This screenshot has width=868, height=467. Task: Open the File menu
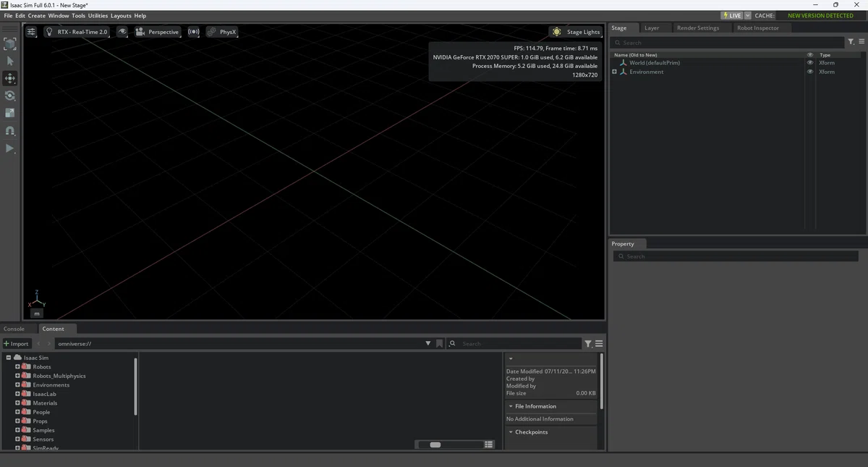(9, 16)
